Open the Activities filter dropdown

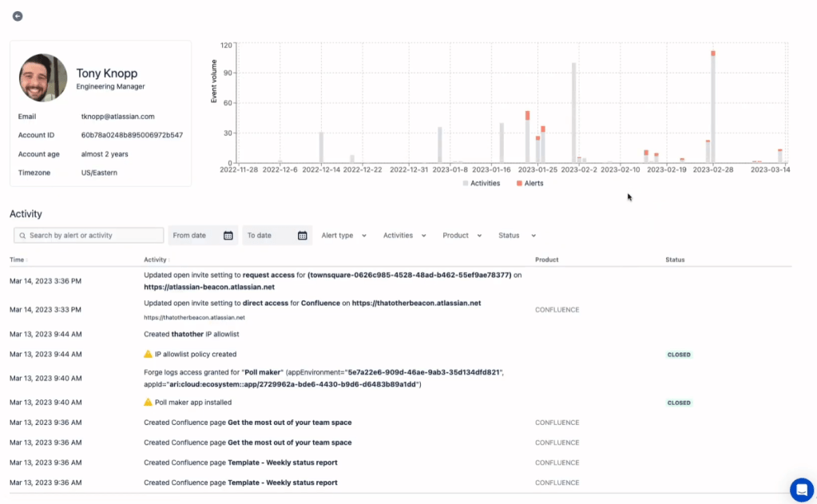(404, 236)
